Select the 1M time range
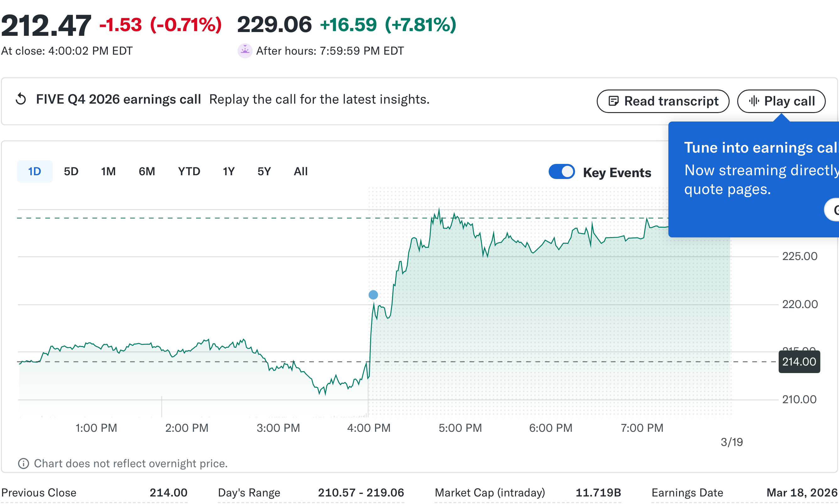Viewport: 839px width, 504px height. pos(108,172)
